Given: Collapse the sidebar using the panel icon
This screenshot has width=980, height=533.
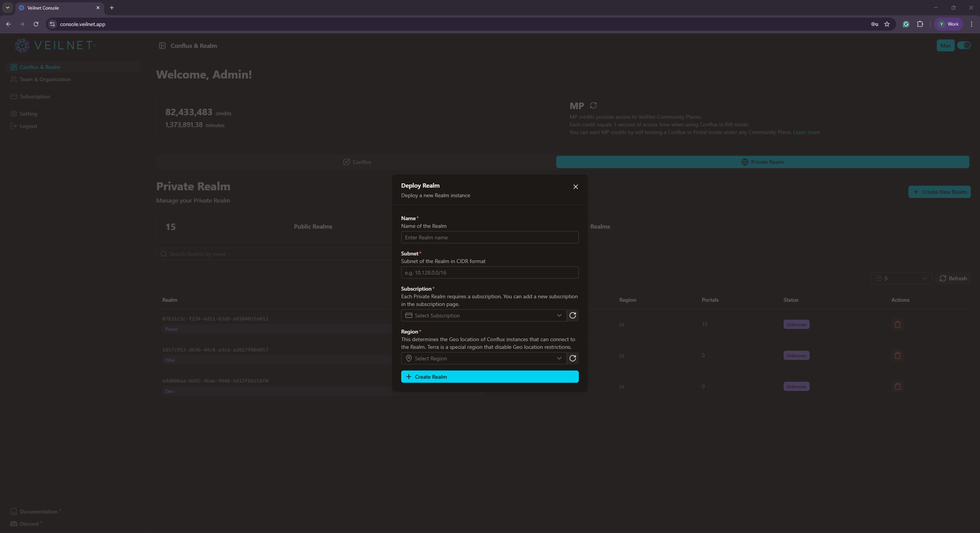Looking at the screenshot, I should point(162,45).
